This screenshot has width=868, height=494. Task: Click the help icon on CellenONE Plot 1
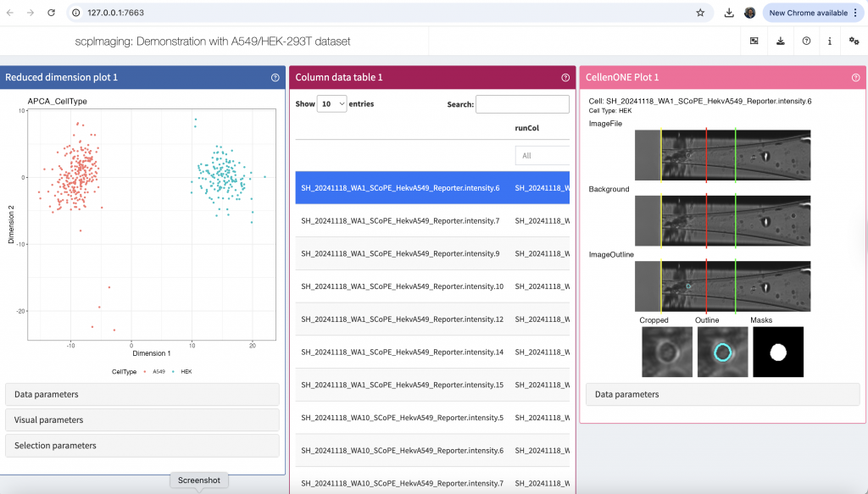pos(856,77)
